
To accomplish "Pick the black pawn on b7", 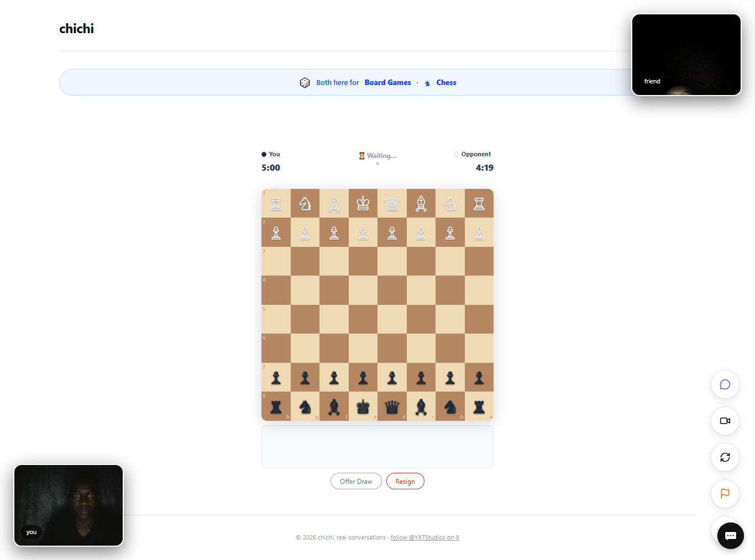I will (x=450, y=378).
